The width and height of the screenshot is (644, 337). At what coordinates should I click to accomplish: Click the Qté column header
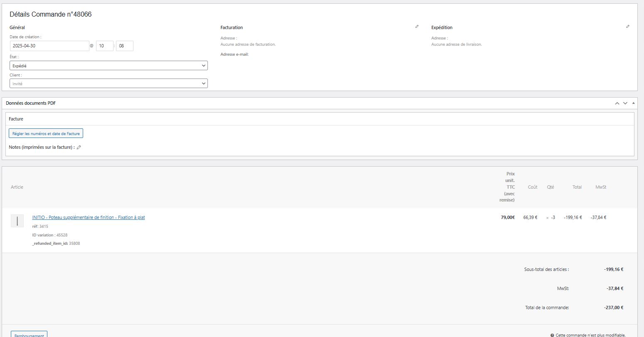(x=550, y=187)
